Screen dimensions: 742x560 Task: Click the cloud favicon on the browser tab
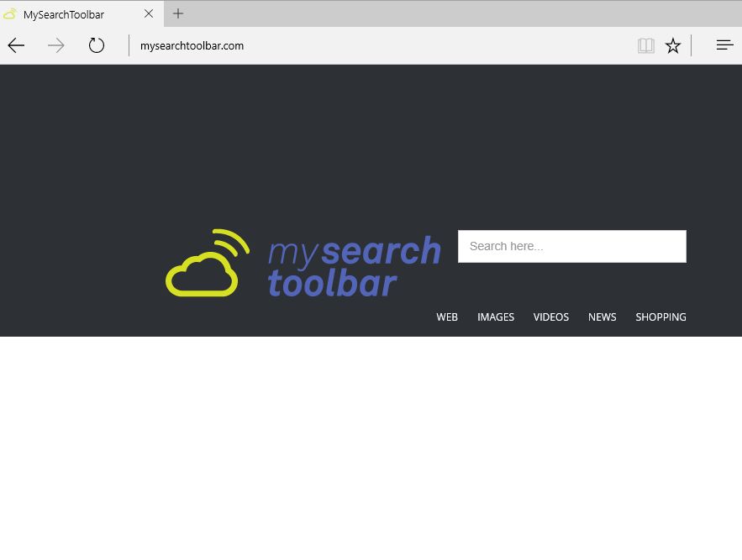tap(12, 13)
